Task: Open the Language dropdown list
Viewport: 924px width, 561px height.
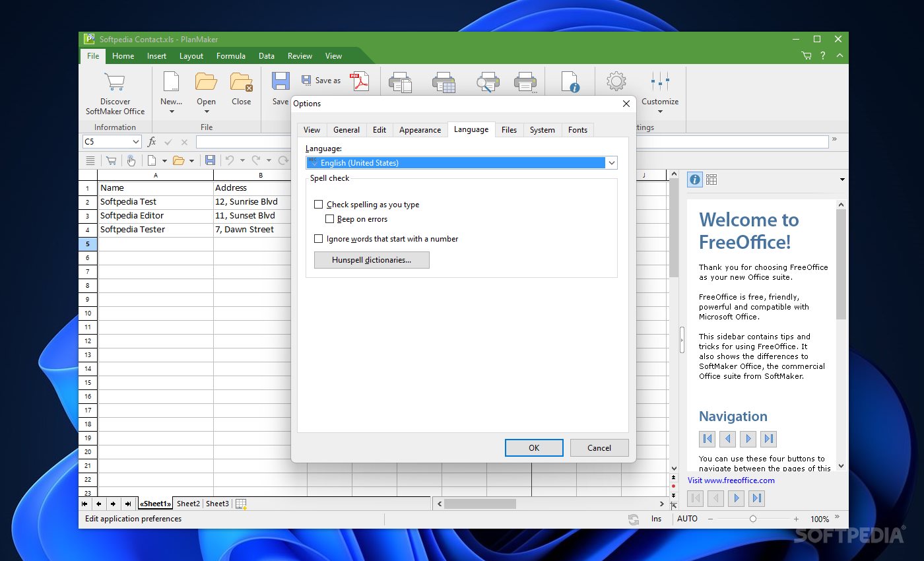Action: (612, 163)
